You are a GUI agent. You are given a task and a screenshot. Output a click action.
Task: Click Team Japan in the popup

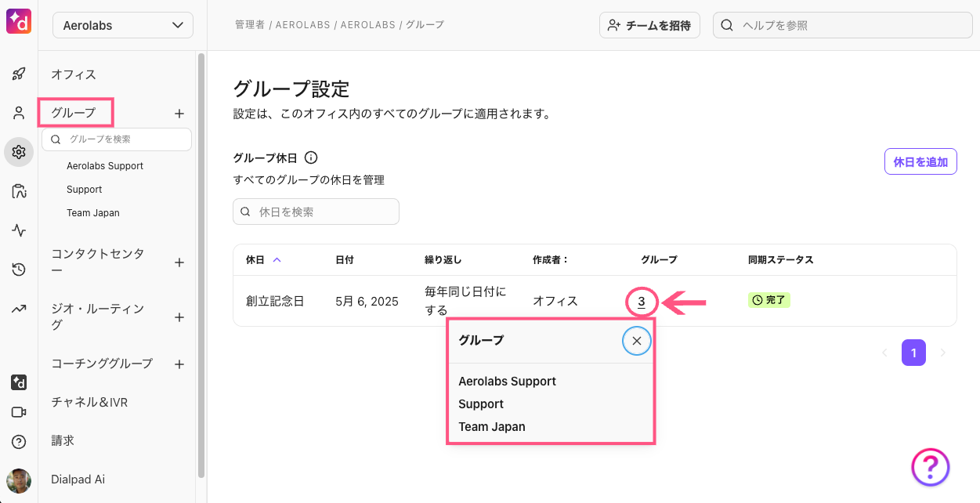pos(492,427)
